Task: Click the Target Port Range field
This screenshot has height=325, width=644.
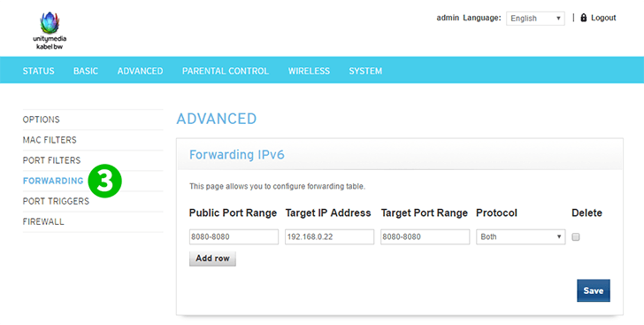Action: coord(425,237)
